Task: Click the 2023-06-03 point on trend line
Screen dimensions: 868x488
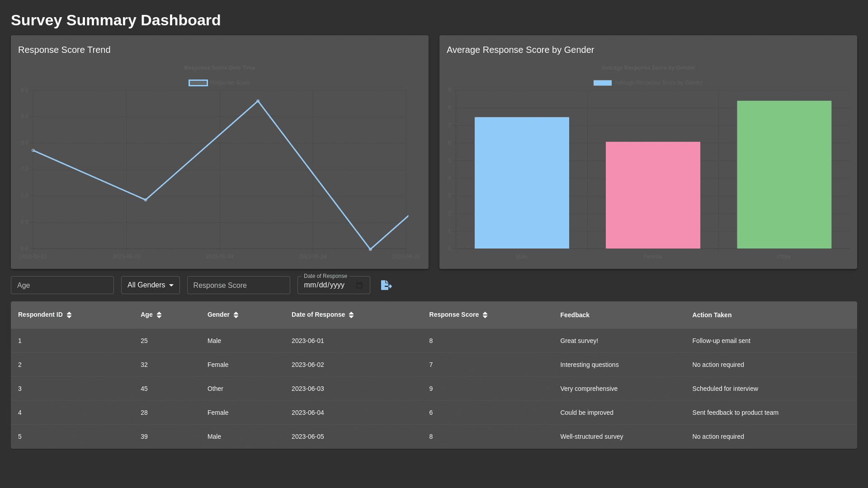Action: pyautogui.click(x=258, y=101)
